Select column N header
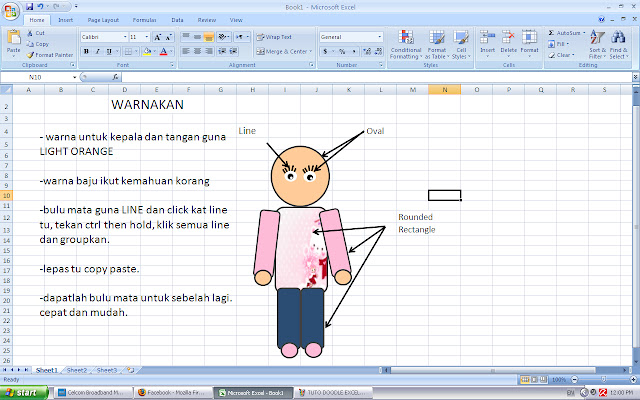The width and height of the screenshot is (640, 400). (x=444, y=89)
